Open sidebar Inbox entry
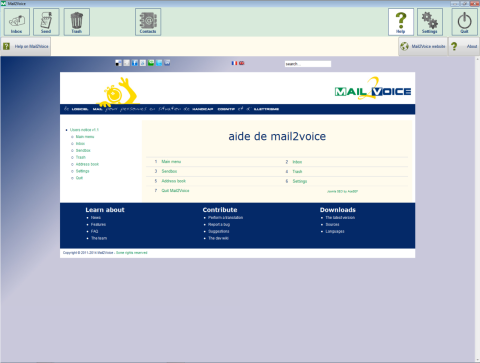 click(x=80, y=144)
